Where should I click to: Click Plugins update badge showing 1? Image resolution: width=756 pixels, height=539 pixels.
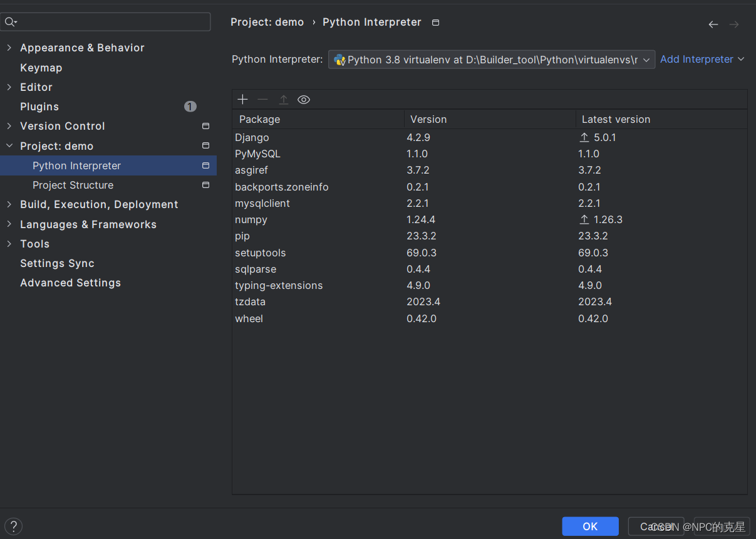click(190, 107)
